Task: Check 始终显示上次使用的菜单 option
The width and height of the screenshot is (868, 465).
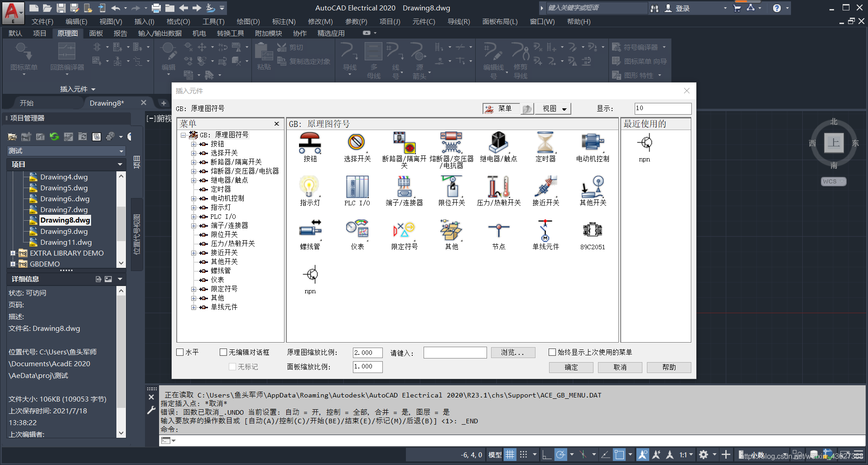Action: coord(552,352)
